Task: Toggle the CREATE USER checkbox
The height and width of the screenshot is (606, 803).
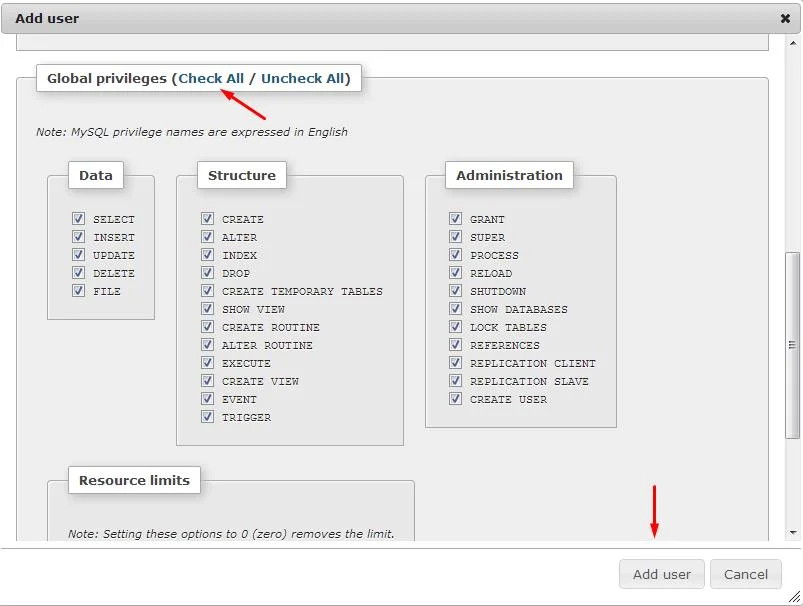Action: 455,399
